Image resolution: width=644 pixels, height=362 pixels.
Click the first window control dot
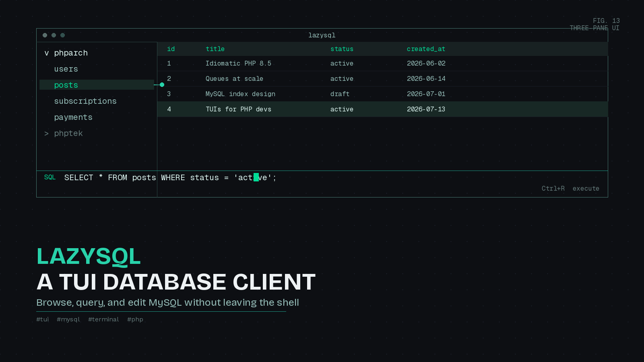click(x=45, y=35)
